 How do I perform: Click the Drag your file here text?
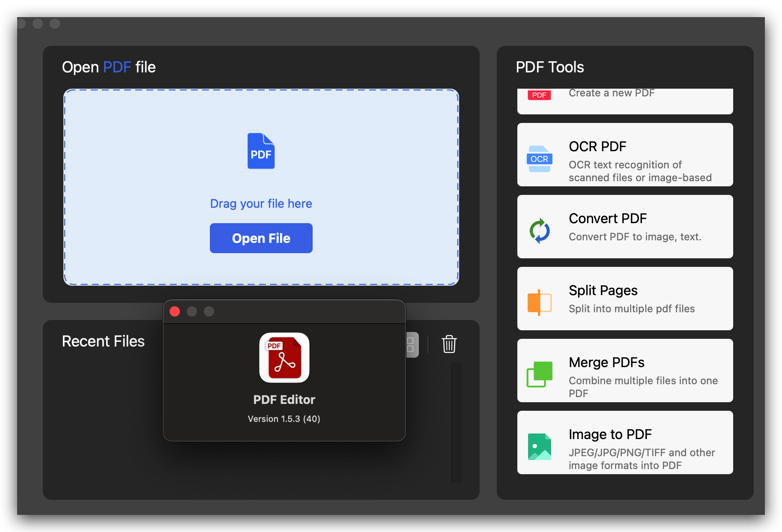(261, 203)
